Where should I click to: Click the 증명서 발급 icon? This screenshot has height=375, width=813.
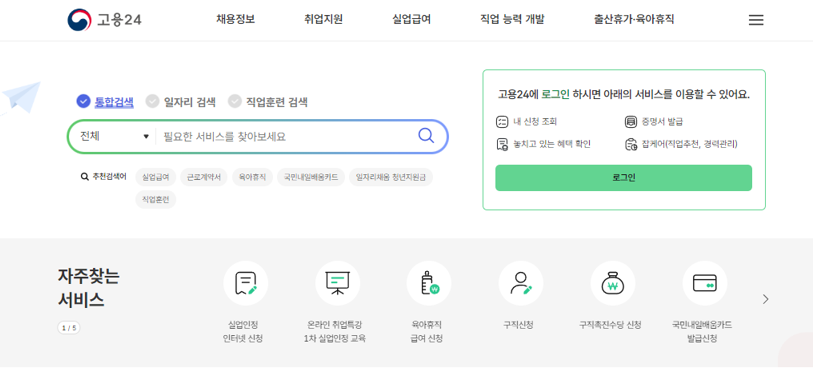tap(630, 122)
